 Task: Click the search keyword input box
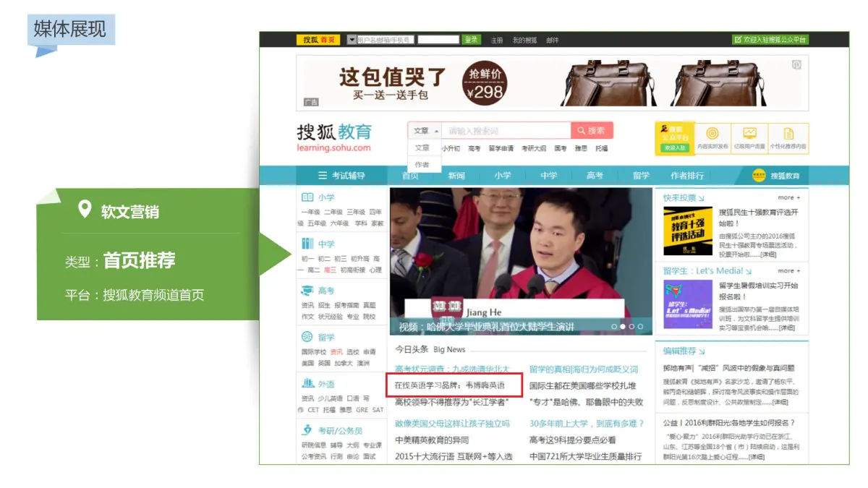506,131
